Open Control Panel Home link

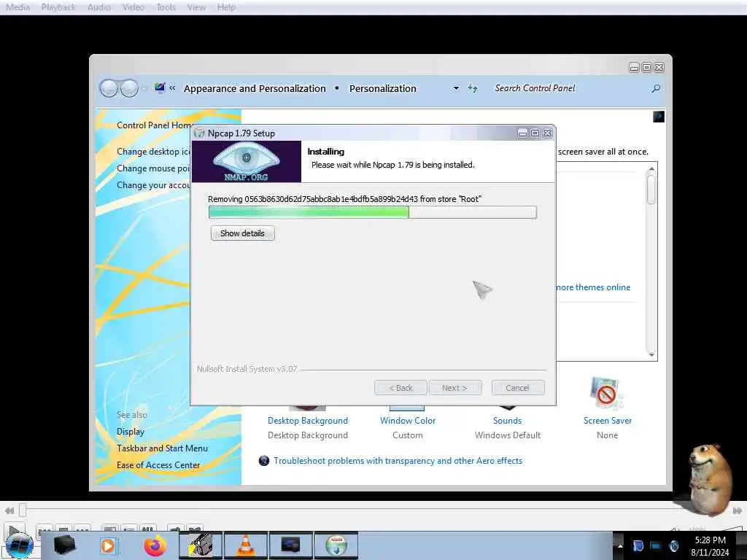(154, 125)
